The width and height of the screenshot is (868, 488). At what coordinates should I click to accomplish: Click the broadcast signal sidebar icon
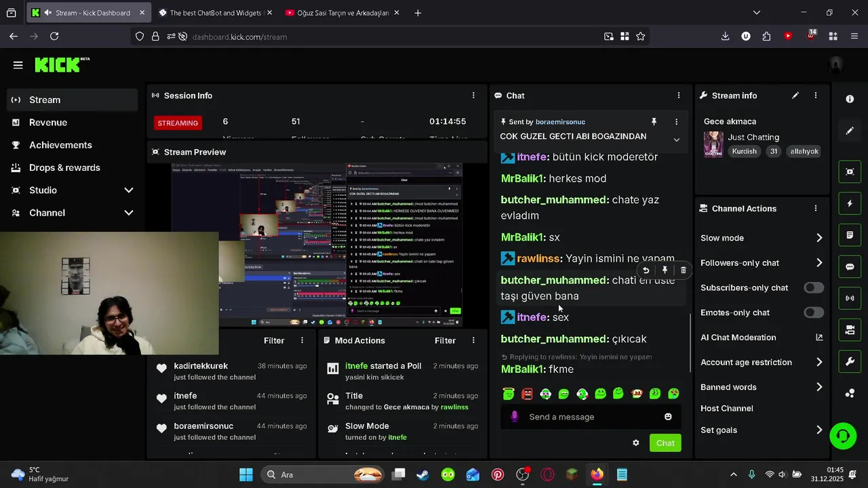coord(850,298)
